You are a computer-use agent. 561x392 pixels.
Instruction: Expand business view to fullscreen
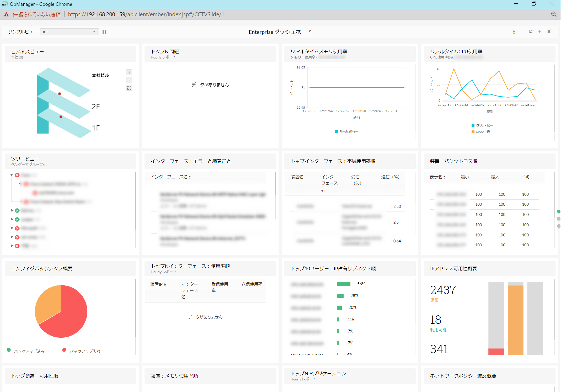click(129, 88)
